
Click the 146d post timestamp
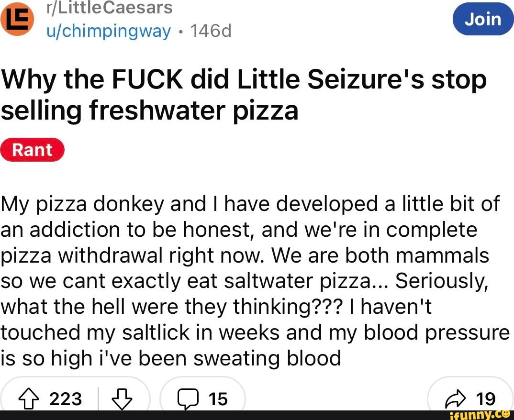click(x=212, y=31)
